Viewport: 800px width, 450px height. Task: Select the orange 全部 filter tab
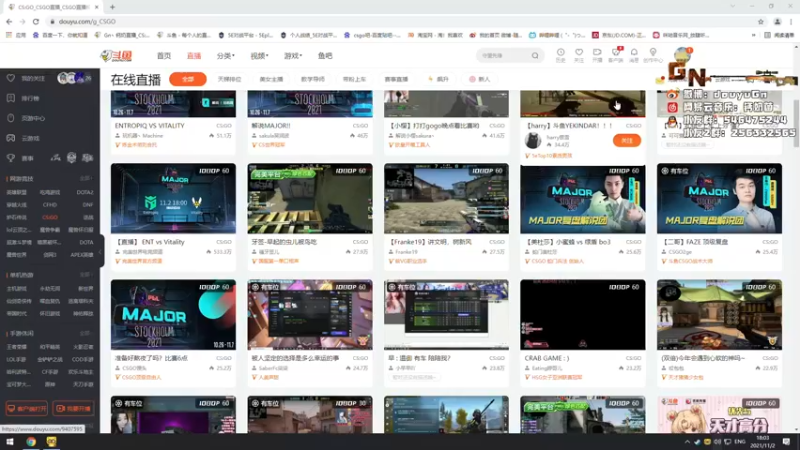point(188,79)
